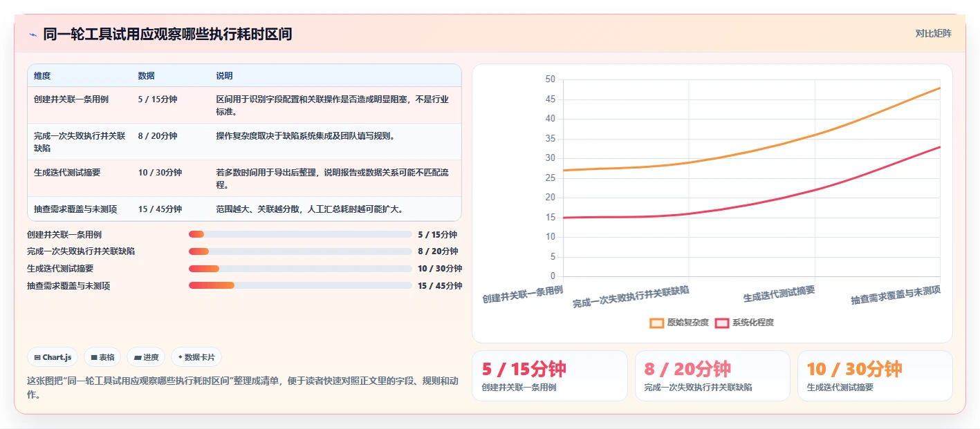
Task: Open the 10 / 30分钟 data card
Action: (875, 376)
